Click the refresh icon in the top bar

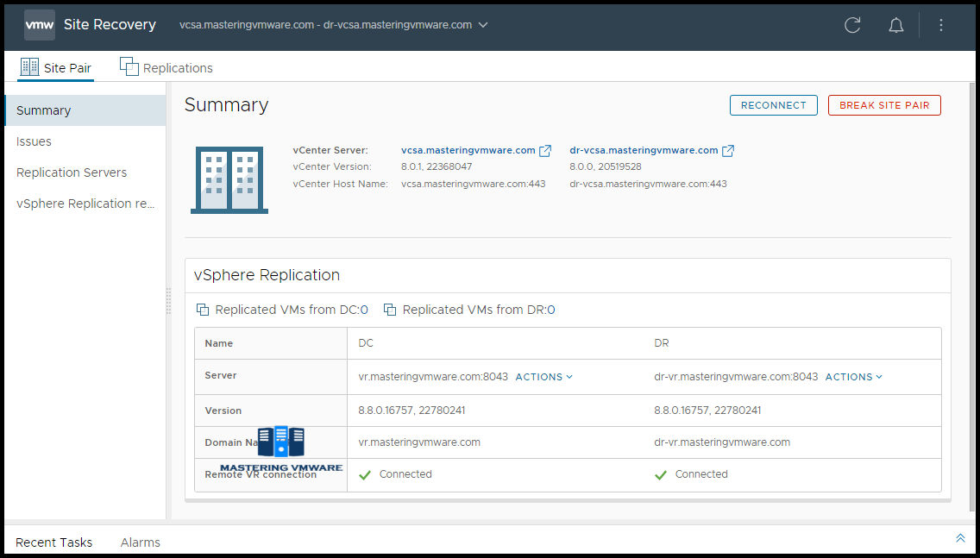tap(852, 25)
